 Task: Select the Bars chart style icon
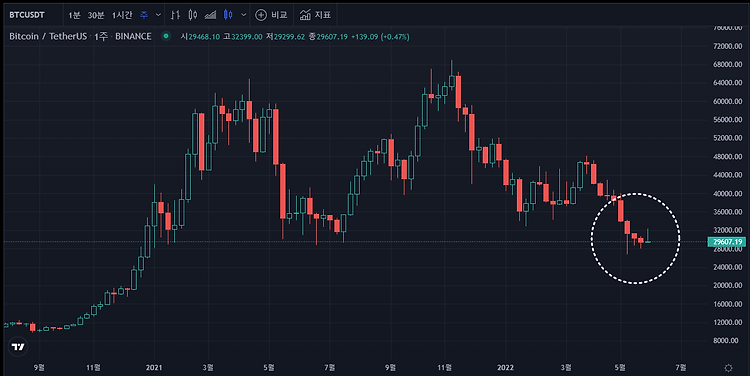coord(175,15)
